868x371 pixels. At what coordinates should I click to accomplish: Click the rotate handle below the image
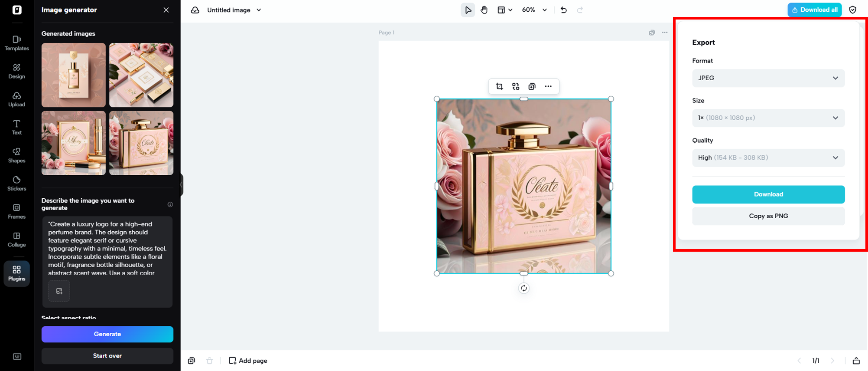(524, 288)
